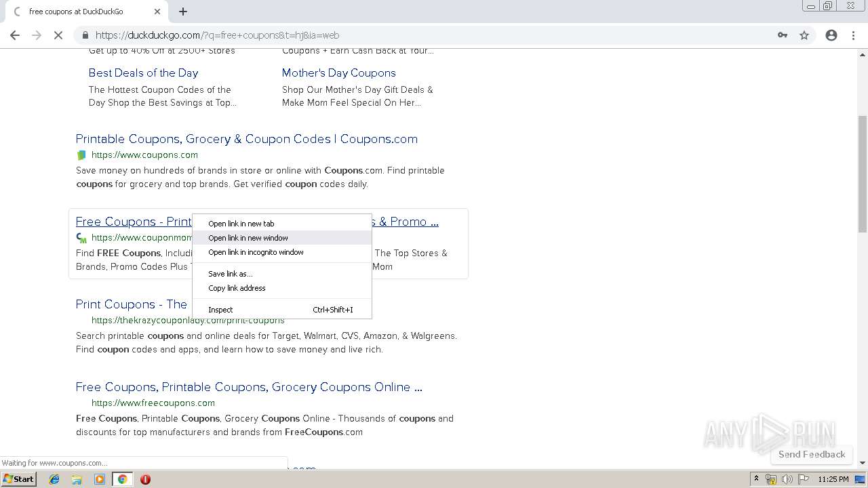Click Send Feedback button
The image size is (868, 488).
812,454
